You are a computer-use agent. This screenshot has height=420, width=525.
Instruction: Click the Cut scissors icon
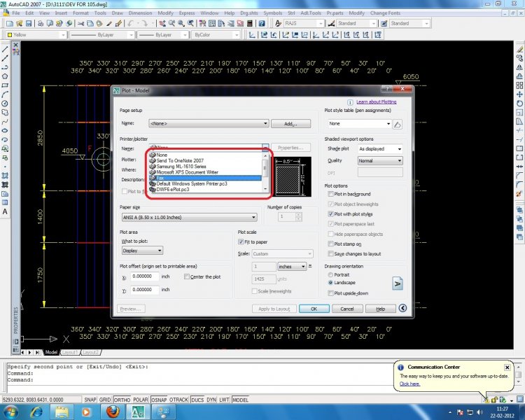pyautogui.click(x=80, y=23)
